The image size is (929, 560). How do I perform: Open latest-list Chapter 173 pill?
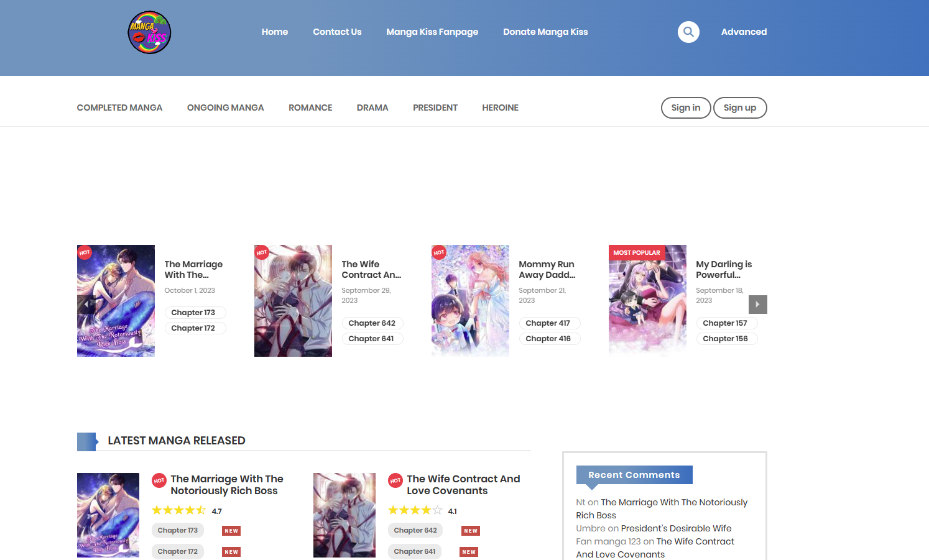point(178,530)
